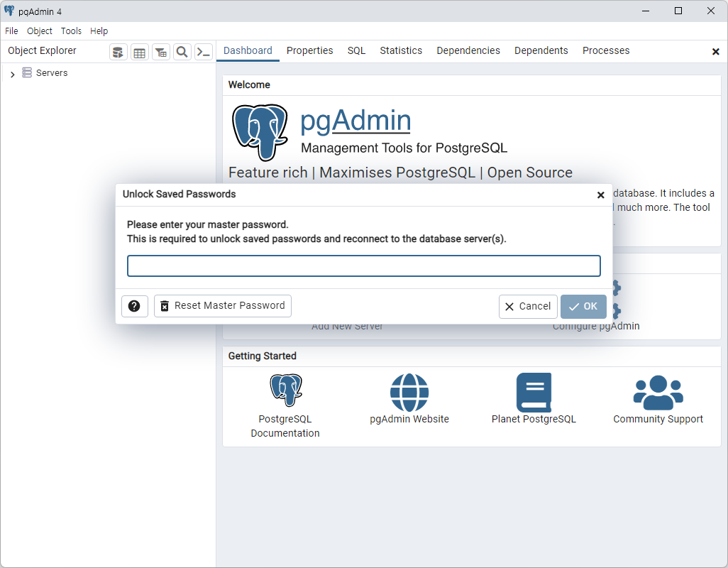Viewport: 728px width, 568px height.
Task: Click the View Data table icon
Action: click(139, 52)
